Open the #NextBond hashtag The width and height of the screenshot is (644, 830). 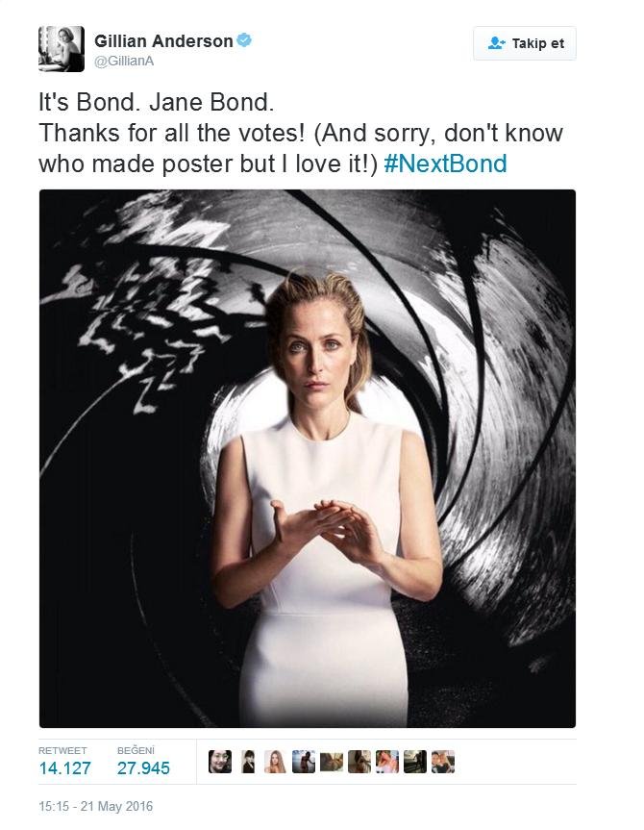445,163
